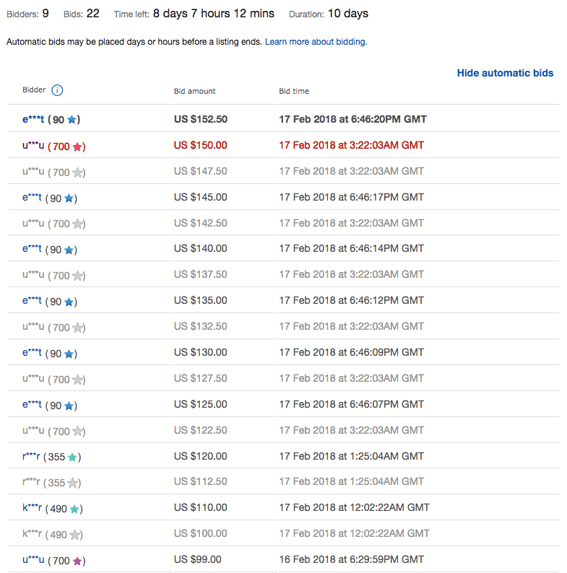Click the Bid amount column header
The width and height of the screenshot is (567, 573).
click(x=195, y=91)
